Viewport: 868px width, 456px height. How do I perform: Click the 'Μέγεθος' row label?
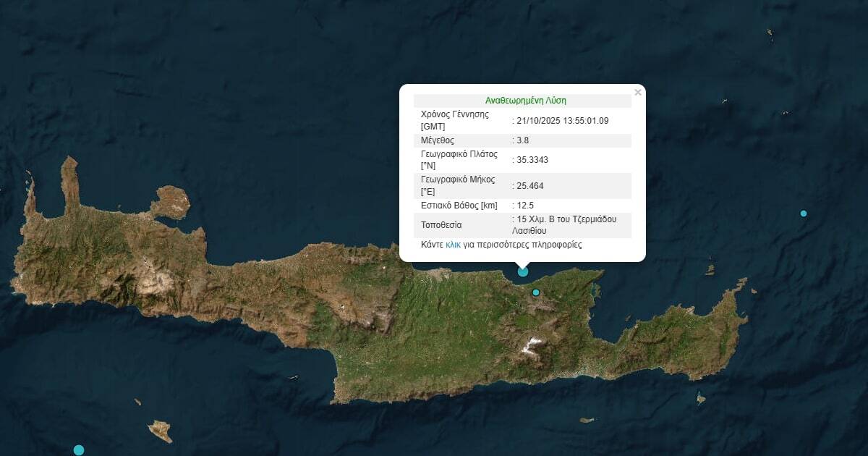tap(438, 140)
